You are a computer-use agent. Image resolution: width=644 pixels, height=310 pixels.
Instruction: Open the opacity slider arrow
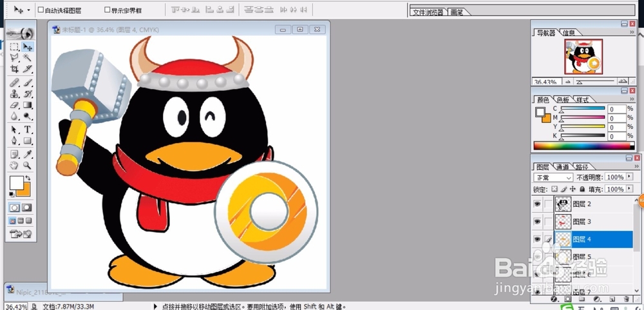(x=629, y=177)
